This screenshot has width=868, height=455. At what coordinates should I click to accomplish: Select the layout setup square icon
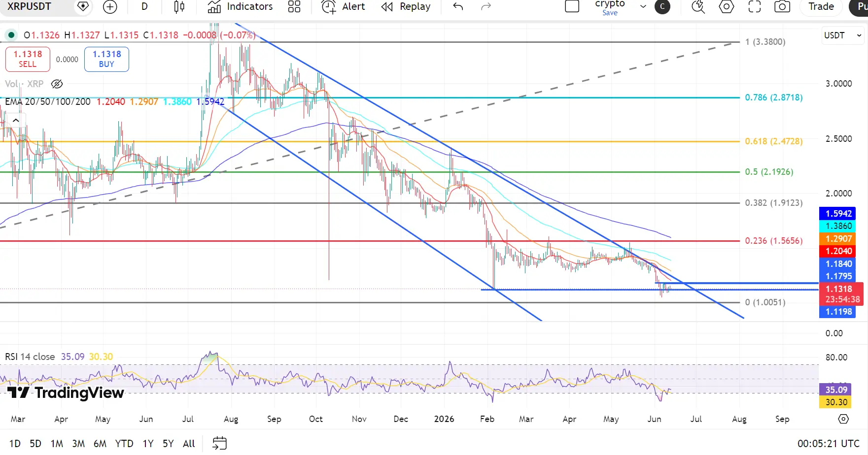click(572, 6)
